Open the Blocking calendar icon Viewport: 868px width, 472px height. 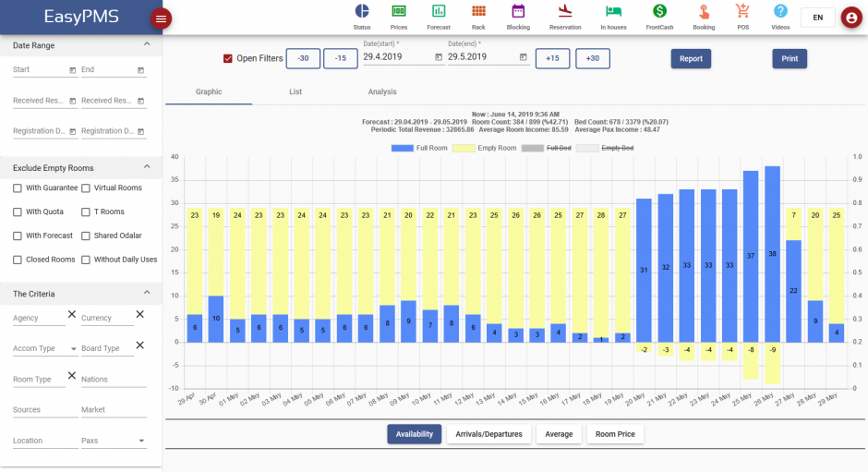pyautogui.click(x=518, y=11)
